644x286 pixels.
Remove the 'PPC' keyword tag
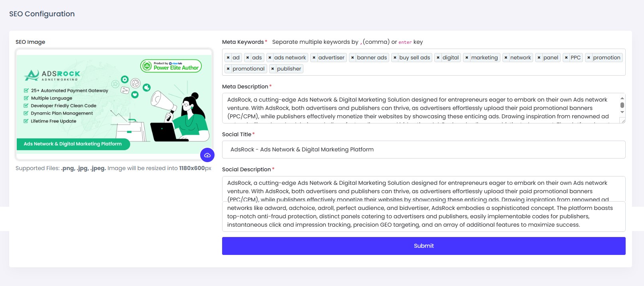coord(566,58)
